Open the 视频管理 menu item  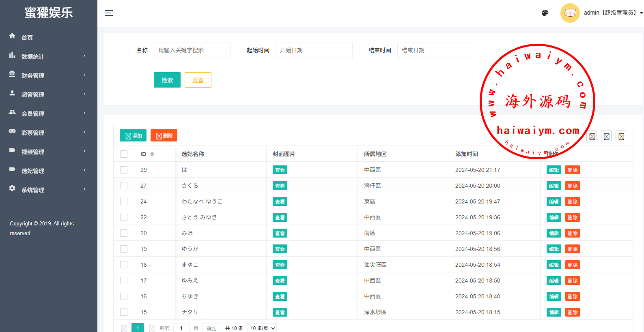point(33,152)
